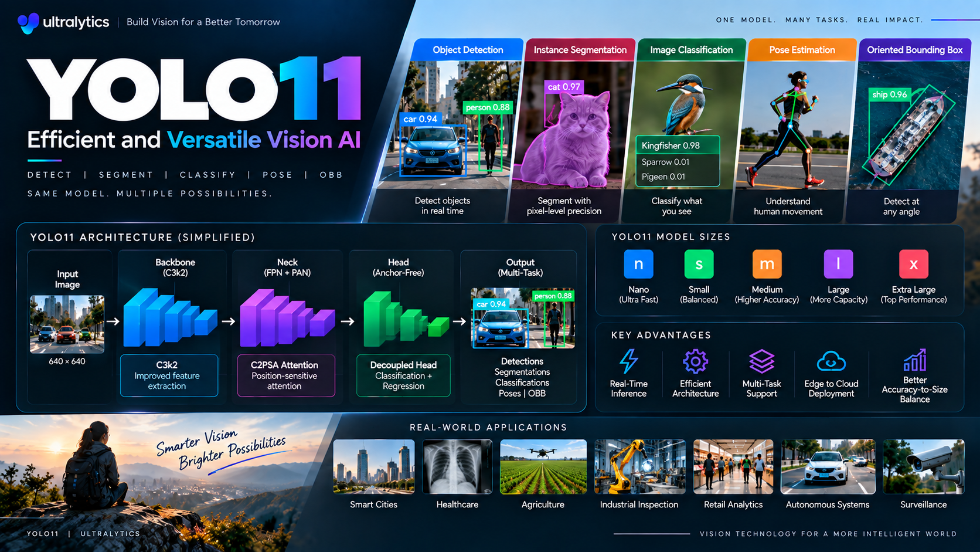Image resolution: width=980 pixels, height=552 pixels.
Task: Click the Healthcare x-ray thumbnail
Action: coord(457,467)
